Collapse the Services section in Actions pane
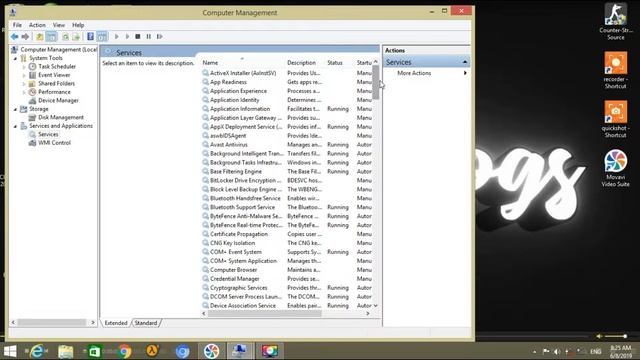 point(465,62)
